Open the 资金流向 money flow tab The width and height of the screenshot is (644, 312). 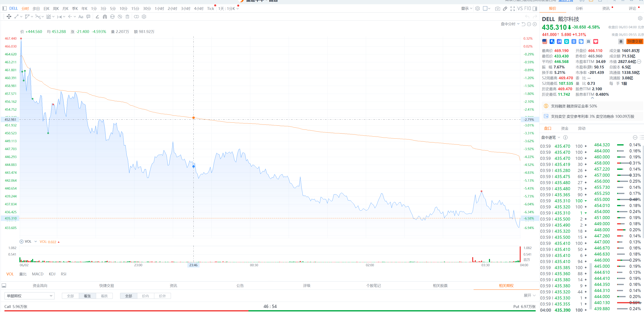click(x=40, y=285)
